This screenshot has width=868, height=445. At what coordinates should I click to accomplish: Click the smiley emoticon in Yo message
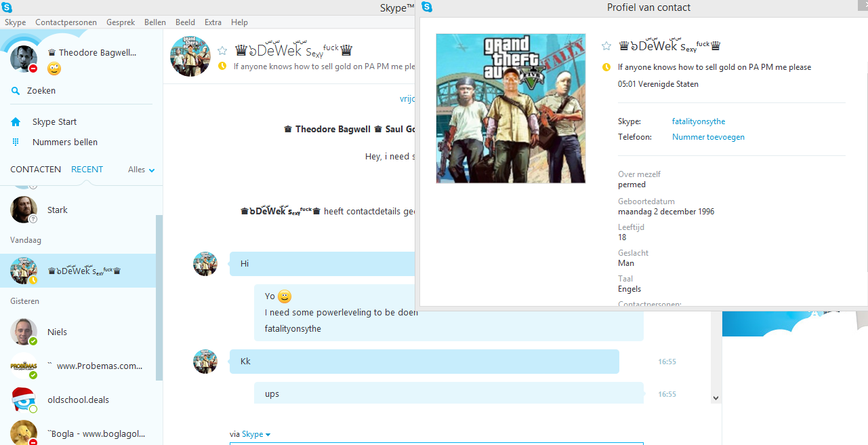point(285,296)
